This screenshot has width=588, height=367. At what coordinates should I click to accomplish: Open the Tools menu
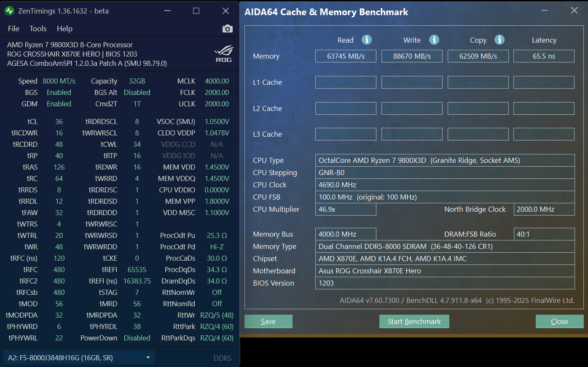tap(38, 29)
